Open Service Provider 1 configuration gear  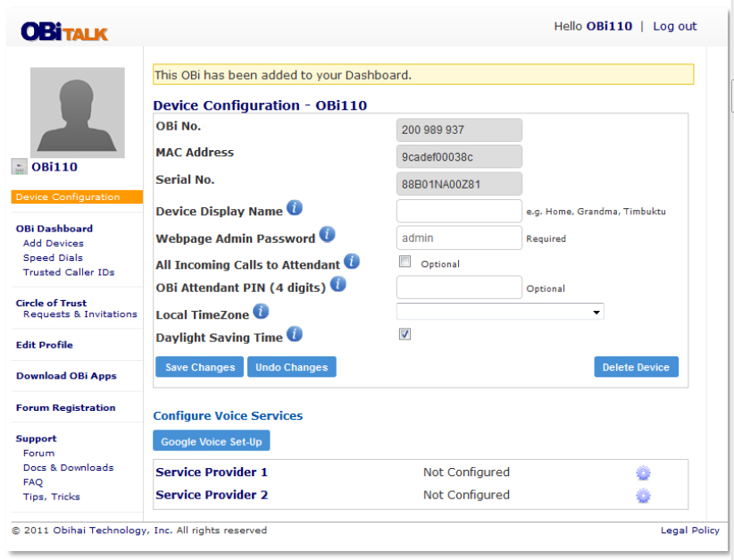click(643, 472)
